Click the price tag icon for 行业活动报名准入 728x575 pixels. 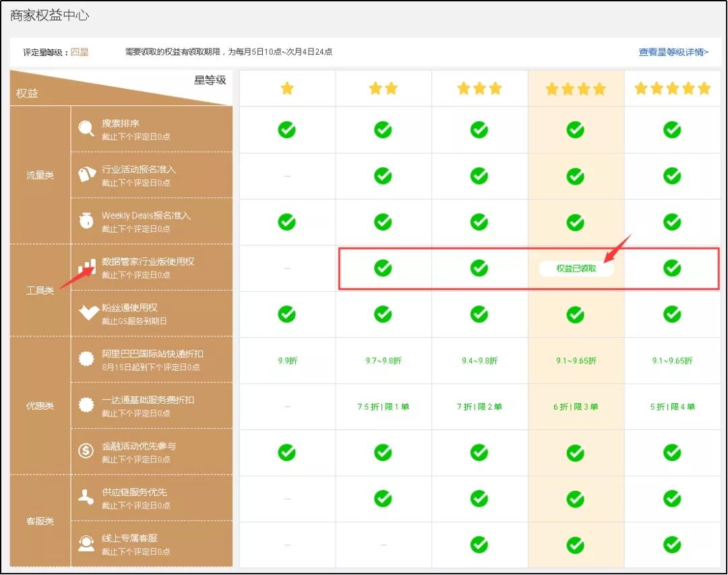pos(85,174)
